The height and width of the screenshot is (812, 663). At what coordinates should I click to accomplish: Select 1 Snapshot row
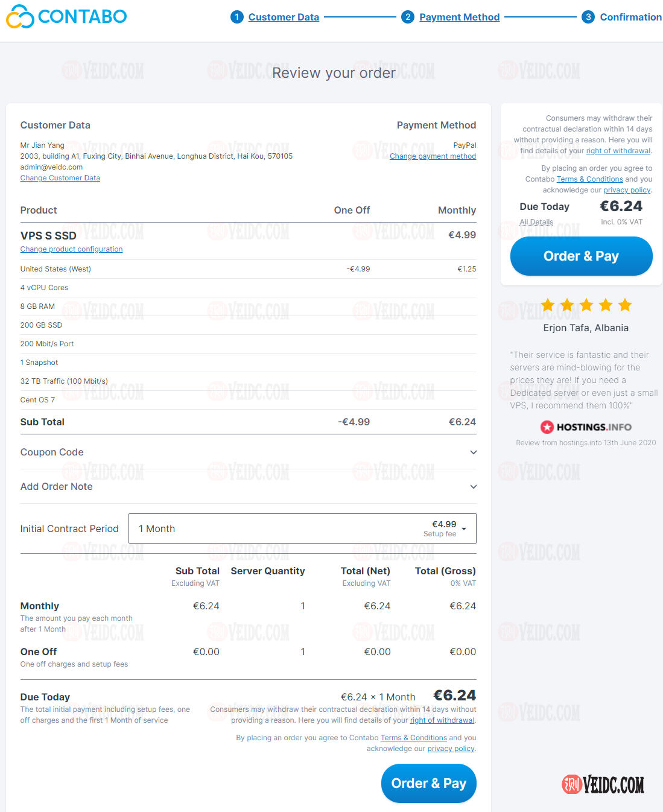pyautogui.click(x=249, y=363)
